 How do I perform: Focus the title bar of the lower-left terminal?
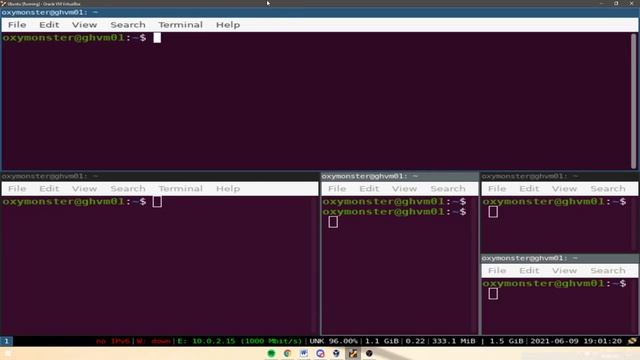click(160, 176)
